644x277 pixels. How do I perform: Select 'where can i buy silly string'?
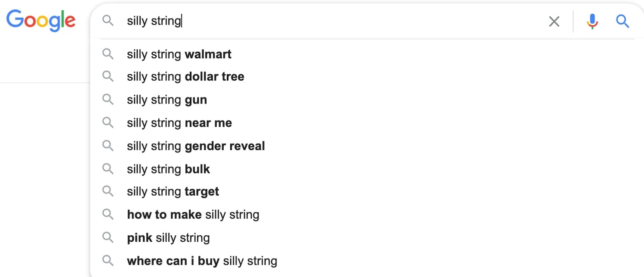click(x=202, y=261)
